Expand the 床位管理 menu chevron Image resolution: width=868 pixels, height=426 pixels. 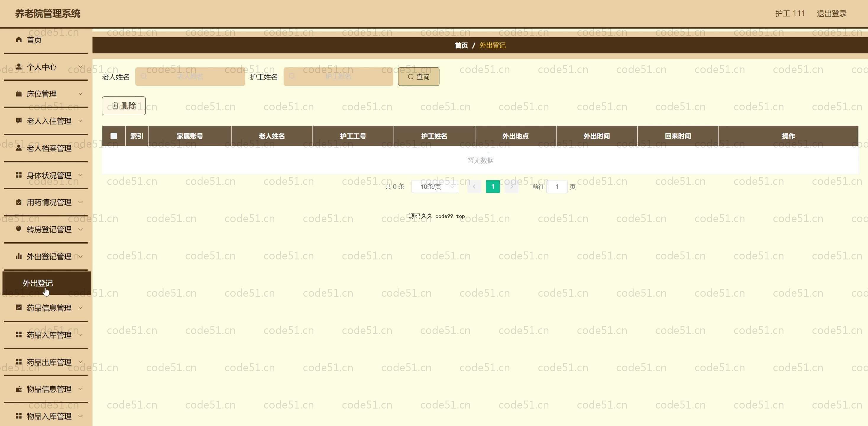click(x=80, y=93)
